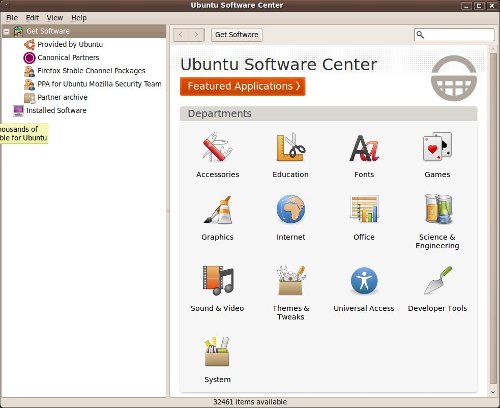The width and height of the screenshot is (500, 408).
Task: Open the Edit menu
Action: click(x=32, y=18)
